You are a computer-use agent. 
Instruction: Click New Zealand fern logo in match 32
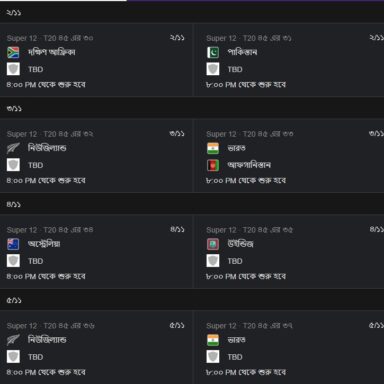coord(13,148)
